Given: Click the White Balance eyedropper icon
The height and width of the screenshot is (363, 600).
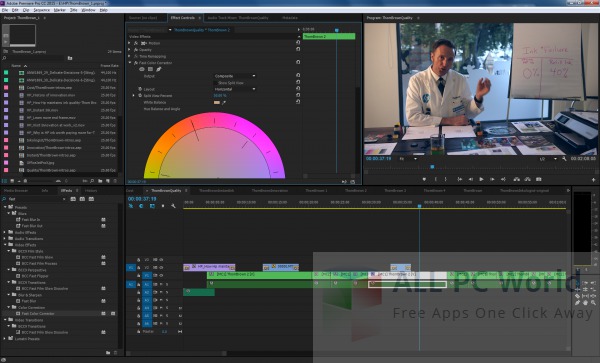Looking at the screenshot, I should 224,103.
